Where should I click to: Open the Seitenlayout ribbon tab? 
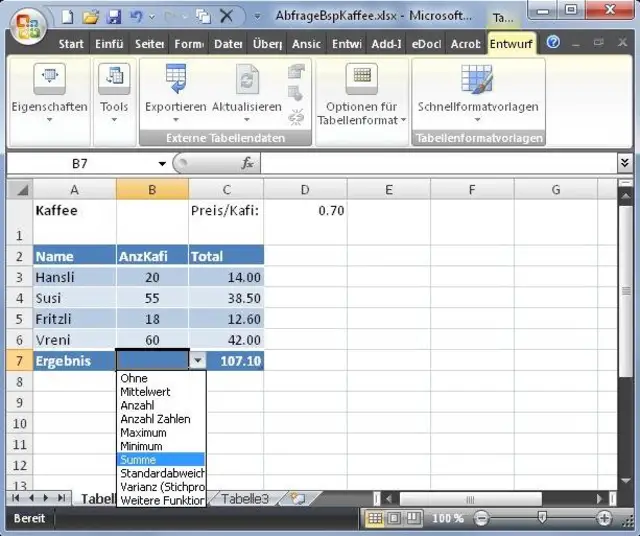149,44
